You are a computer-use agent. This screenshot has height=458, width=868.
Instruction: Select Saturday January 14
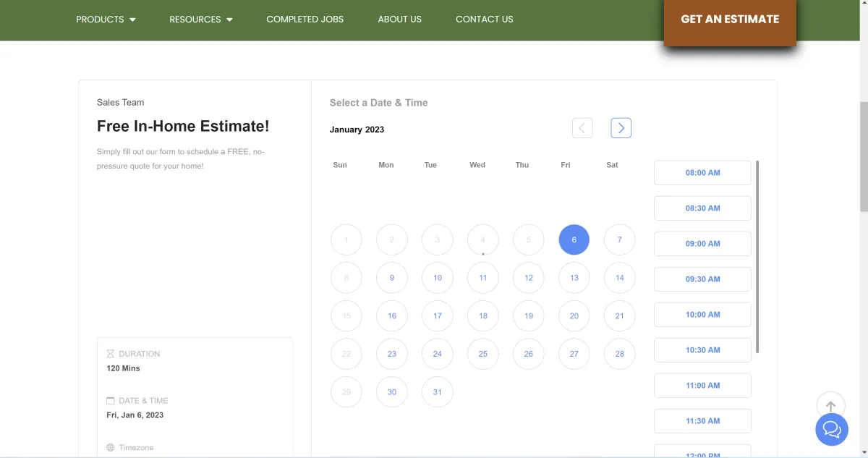point(620,278)
